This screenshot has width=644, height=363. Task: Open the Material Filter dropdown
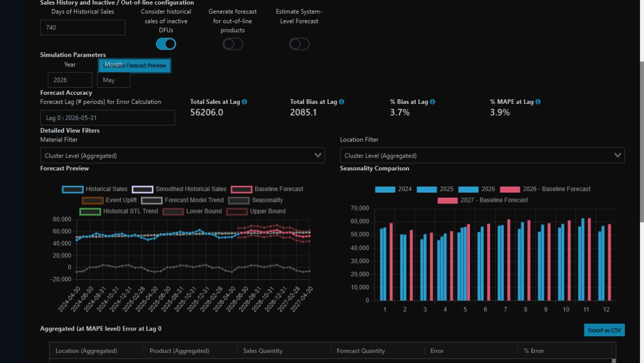tap(182, 156)
